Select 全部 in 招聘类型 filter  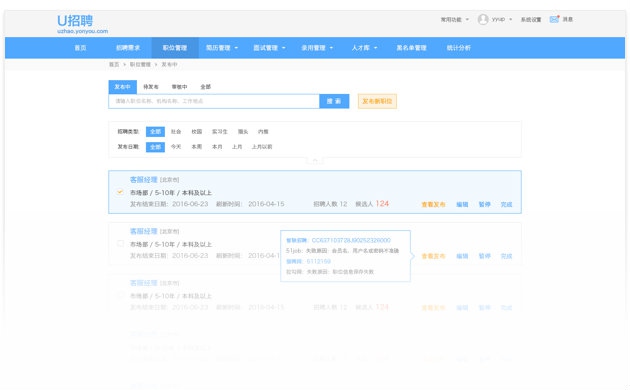coord(155,132)
